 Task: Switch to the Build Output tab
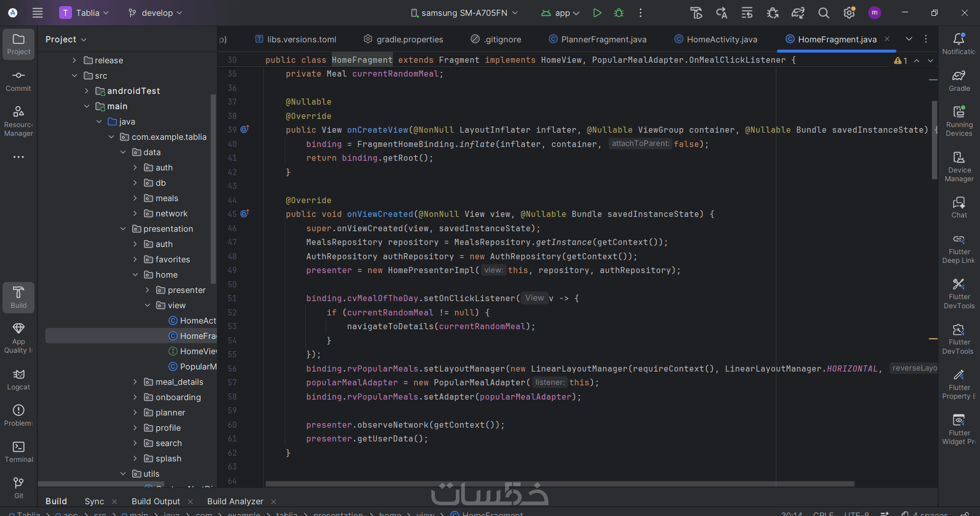point(156,501)
